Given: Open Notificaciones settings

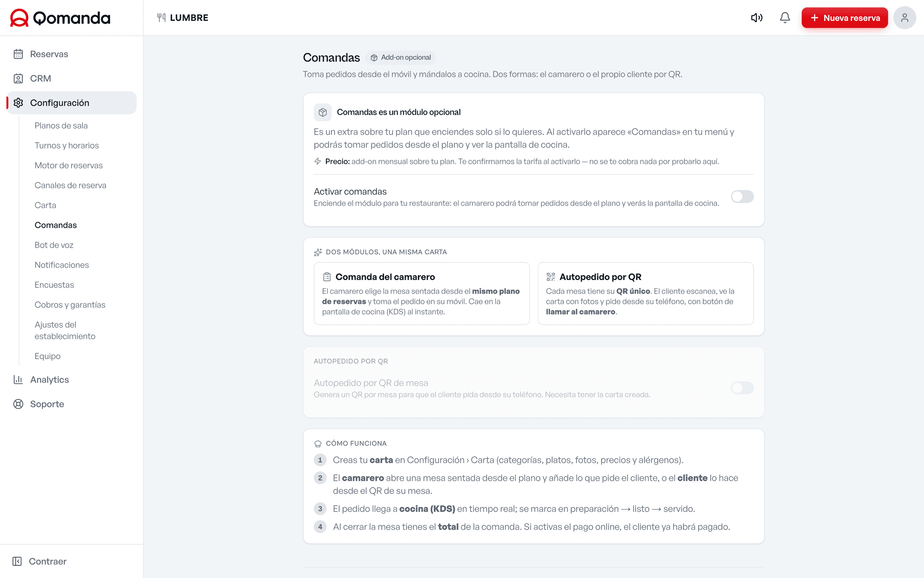Looking at the screenshot, I should (62, 264).
